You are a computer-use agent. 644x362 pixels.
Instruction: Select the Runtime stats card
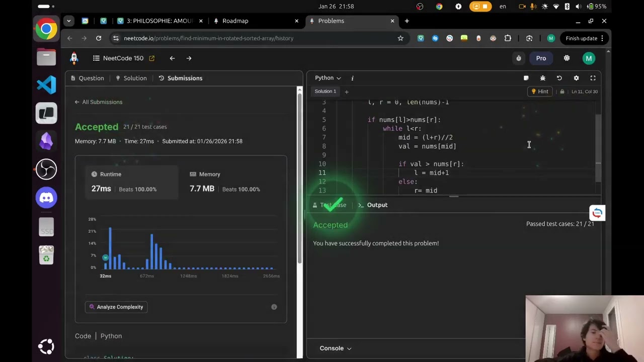pos(131,182)
